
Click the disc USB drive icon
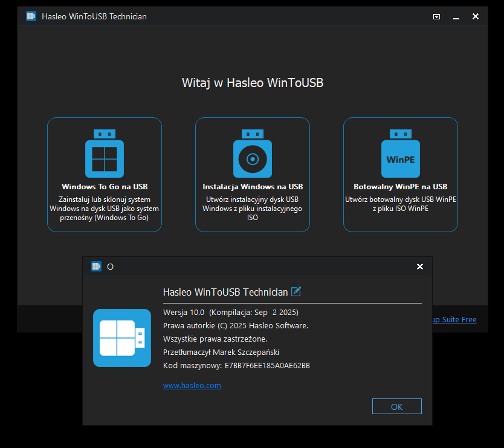[253, 154]
